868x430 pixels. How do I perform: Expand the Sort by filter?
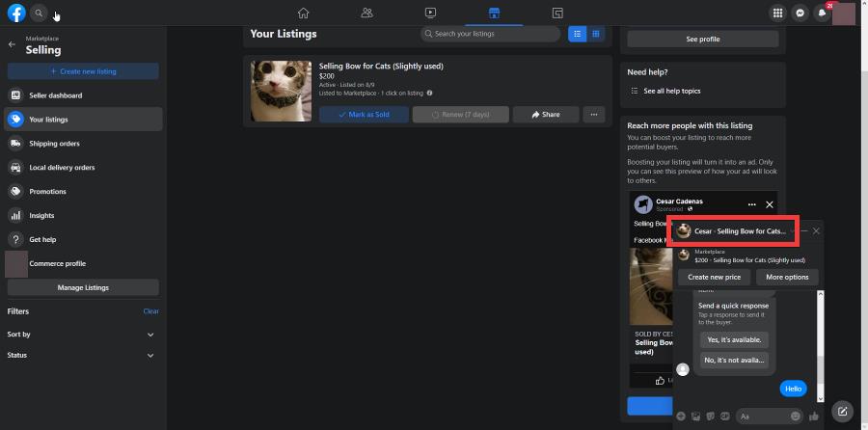150,335
